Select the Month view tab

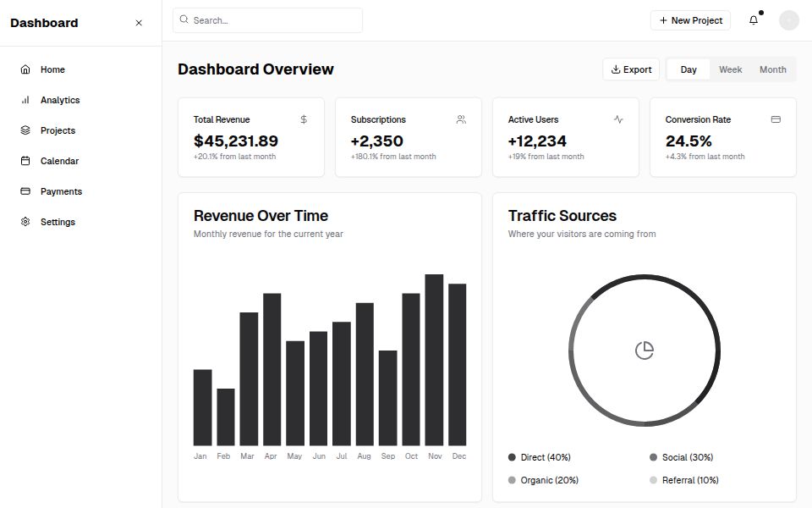click(x=772, y=69)
